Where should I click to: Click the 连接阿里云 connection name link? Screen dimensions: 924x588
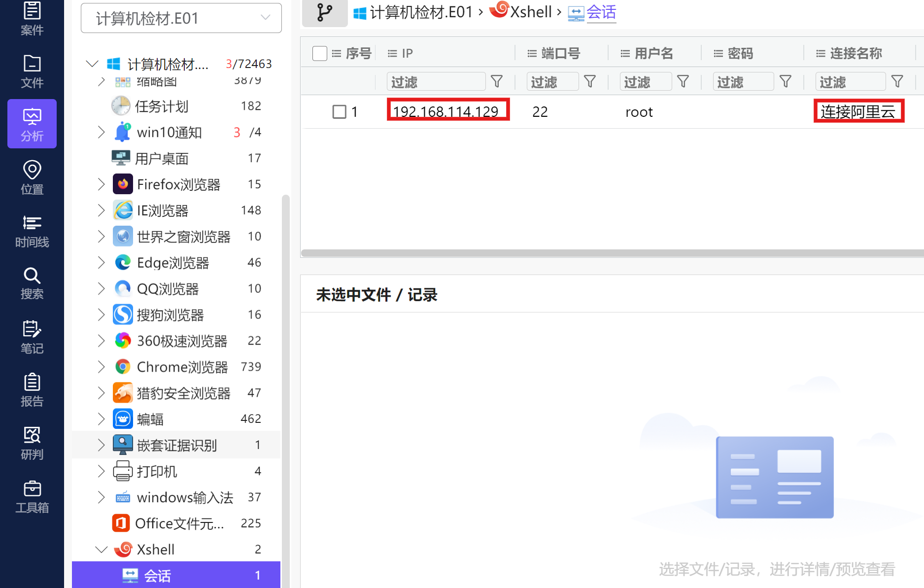tap(857, 112)
